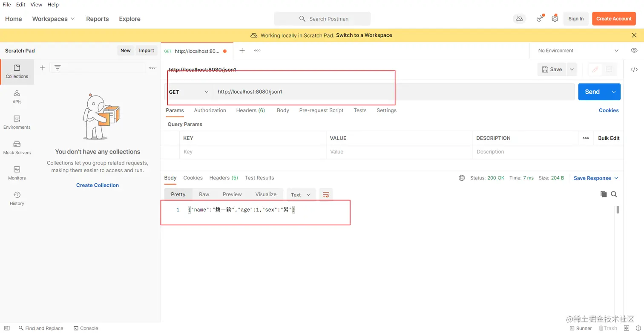Open the File menu
Image resolution: width=644 pixels, height=333 pixels.
click(x=7, y=5)
